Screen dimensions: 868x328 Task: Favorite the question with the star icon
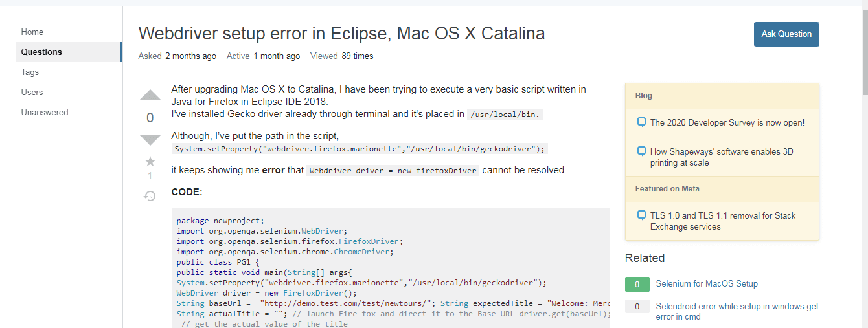(x=150, y=161)
